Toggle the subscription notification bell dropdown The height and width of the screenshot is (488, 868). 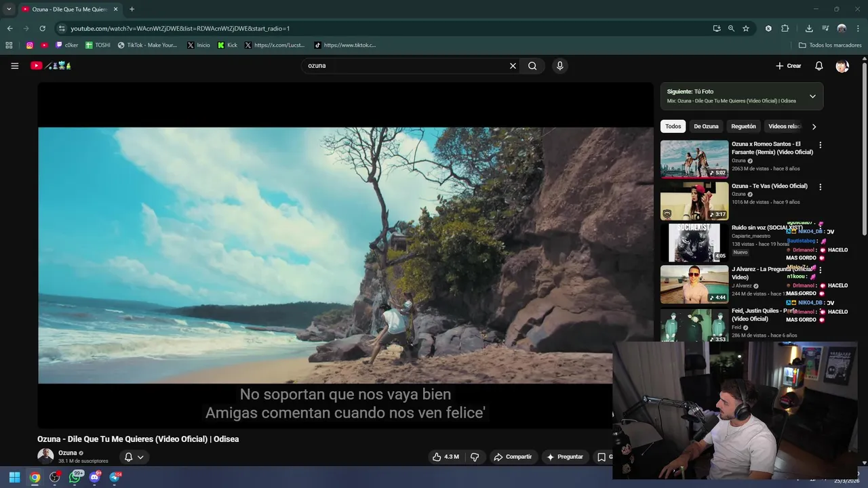coord(134,457)
